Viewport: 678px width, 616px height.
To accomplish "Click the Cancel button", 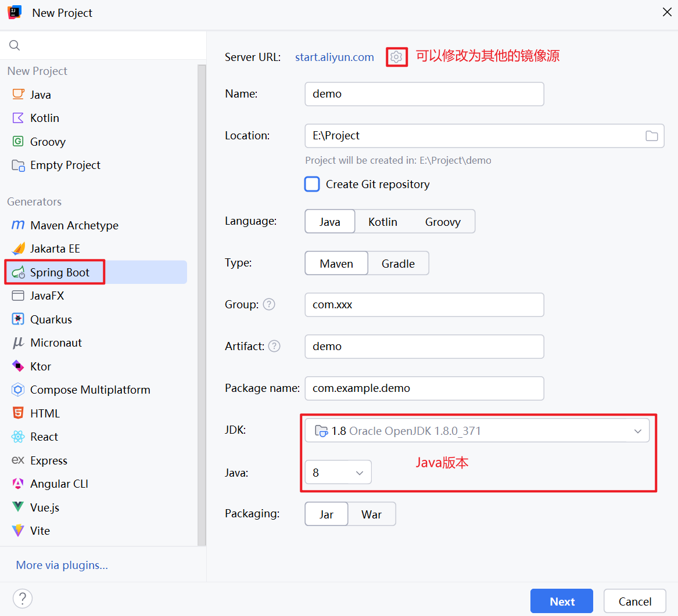I will point(635,601).
